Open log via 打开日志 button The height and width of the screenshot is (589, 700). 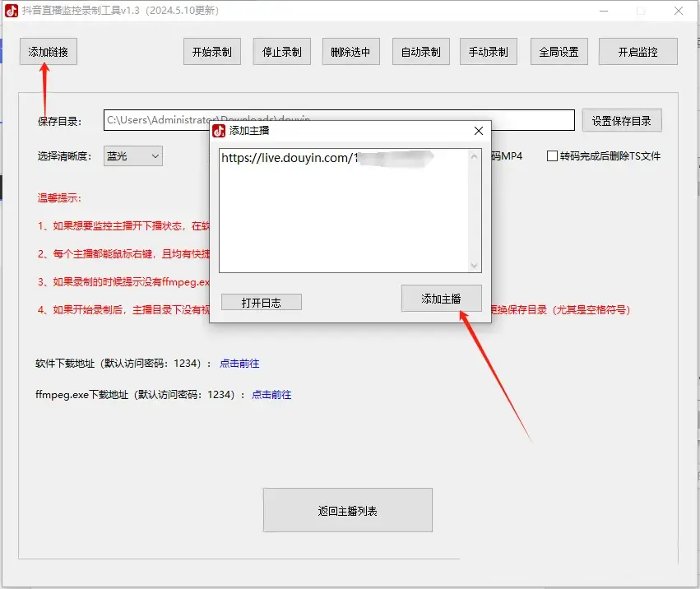(261, 302)
